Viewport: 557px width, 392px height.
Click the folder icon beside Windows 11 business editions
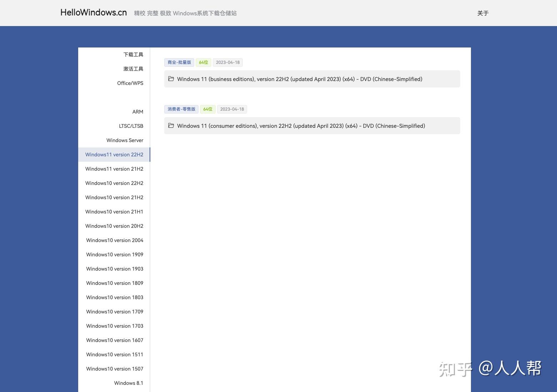click(171, 79)
